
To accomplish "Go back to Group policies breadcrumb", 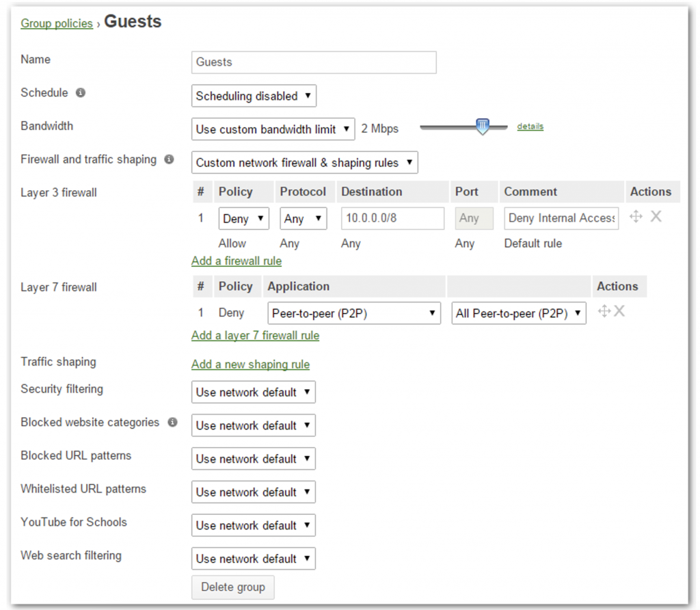I will coord(57,24).
